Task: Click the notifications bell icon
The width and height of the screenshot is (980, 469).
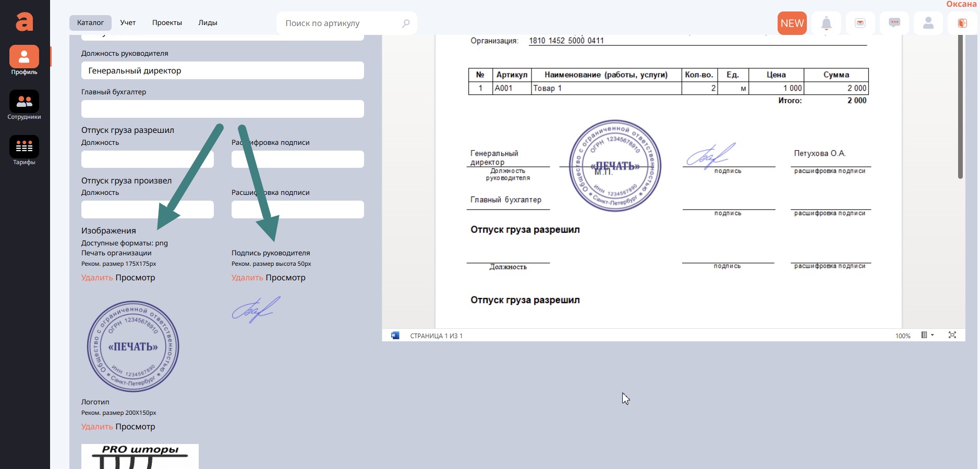Action: coord(826,23)
